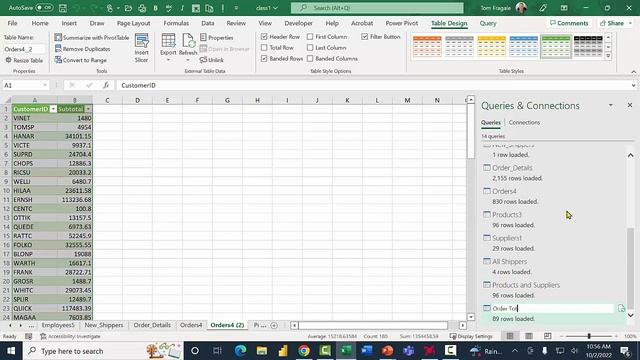Click the preview icon on renamed query row
Image resolution: width=640 pixels, height=360 pixels.
[621, 308]
